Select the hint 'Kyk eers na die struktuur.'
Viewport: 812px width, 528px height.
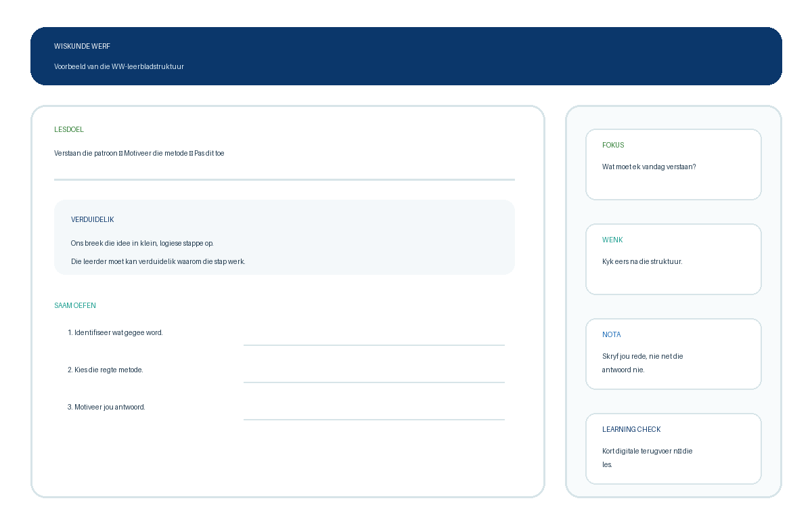pos(642,261)
